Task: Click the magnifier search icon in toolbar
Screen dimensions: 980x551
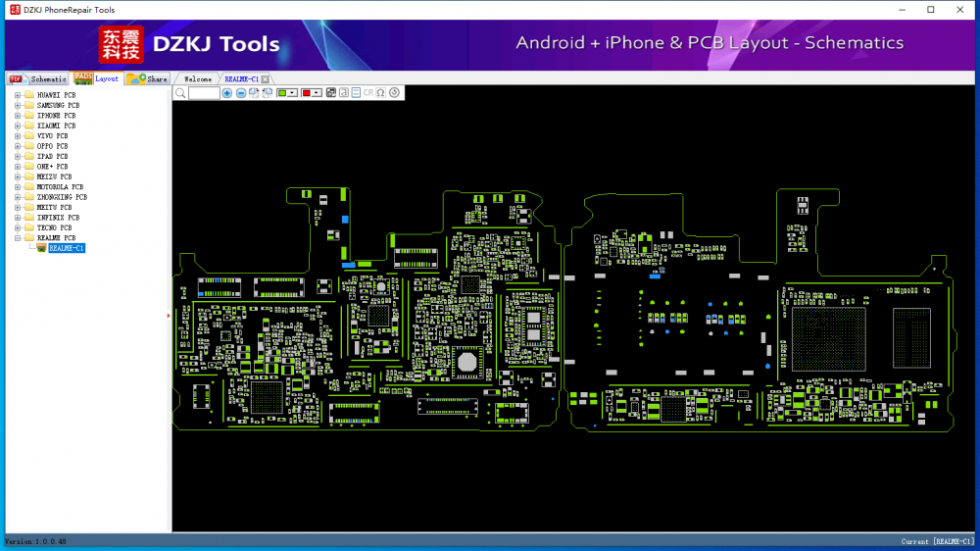Action: 180,93
